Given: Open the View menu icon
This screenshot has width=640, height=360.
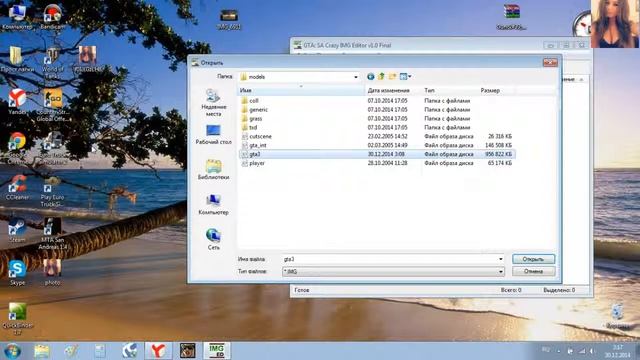Looking at the screenshot, I should point(405,76).
